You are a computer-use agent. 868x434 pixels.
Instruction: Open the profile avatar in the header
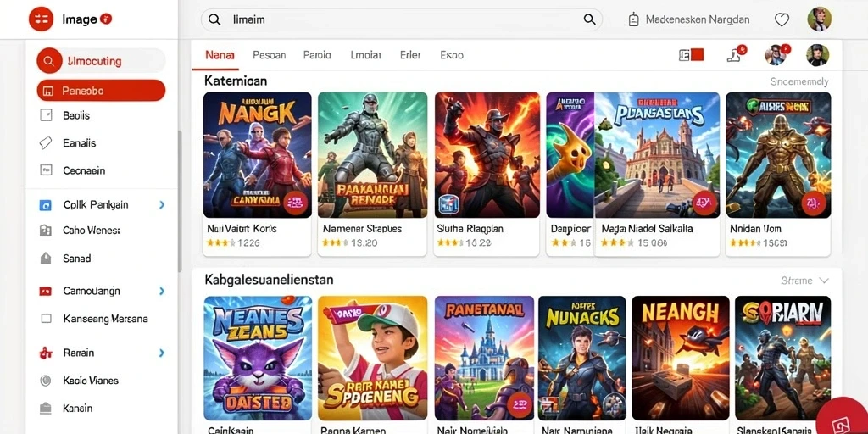(x=820, y=19)
